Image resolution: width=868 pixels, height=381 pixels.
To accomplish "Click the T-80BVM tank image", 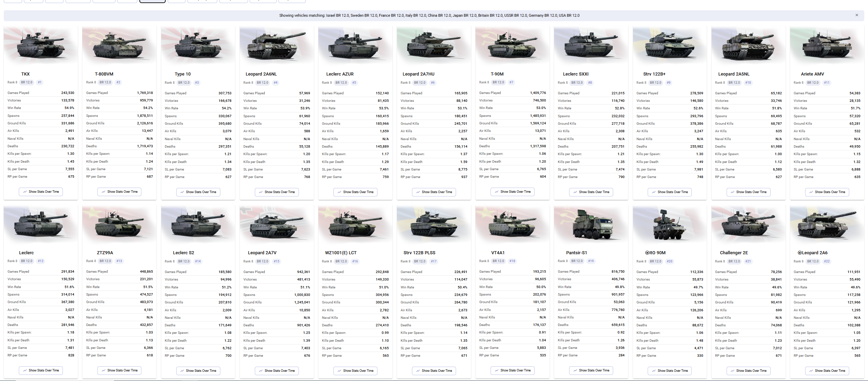I will (119, 46).
